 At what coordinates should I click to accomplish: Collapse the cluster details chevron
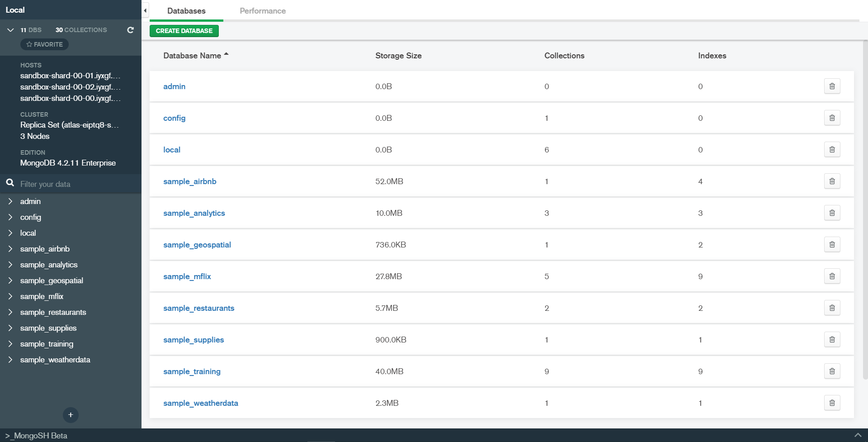point(10,30)
